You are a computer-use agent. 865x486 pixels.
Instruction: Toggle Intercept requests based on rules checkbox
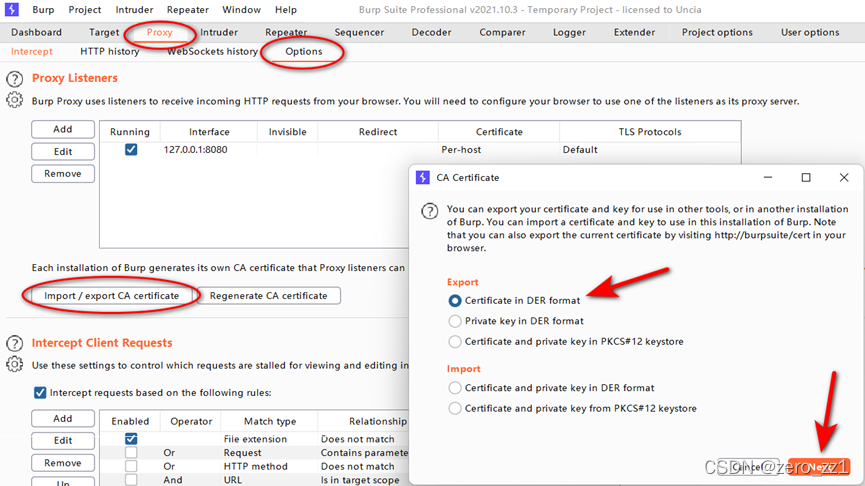40,393
